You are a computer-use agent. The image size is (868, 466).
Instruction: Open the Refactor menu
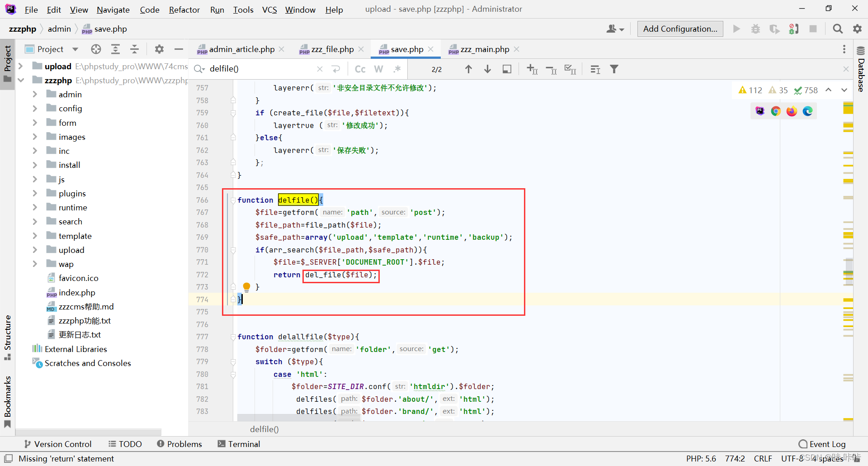pos(184,10)
